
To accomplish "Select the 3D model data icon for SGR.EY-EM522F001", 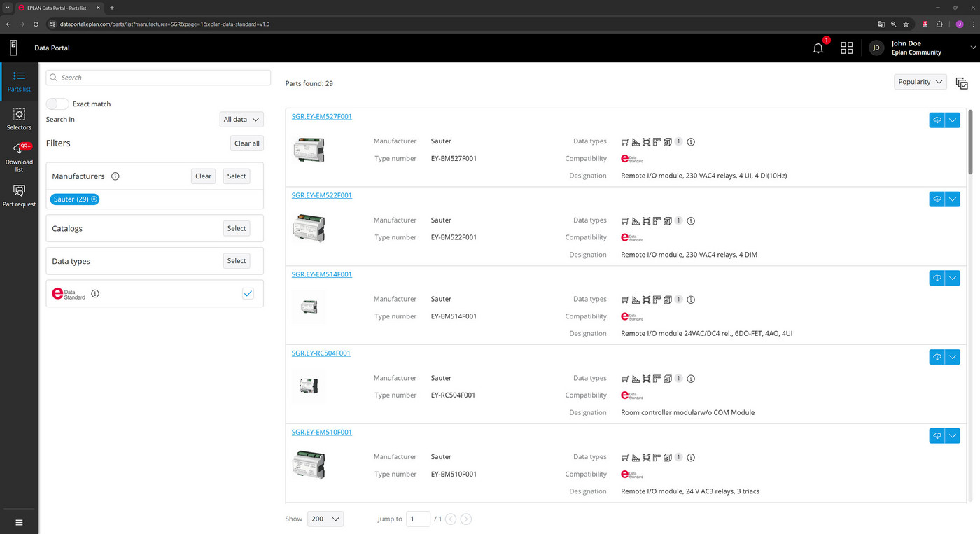I will click(667, 220).
